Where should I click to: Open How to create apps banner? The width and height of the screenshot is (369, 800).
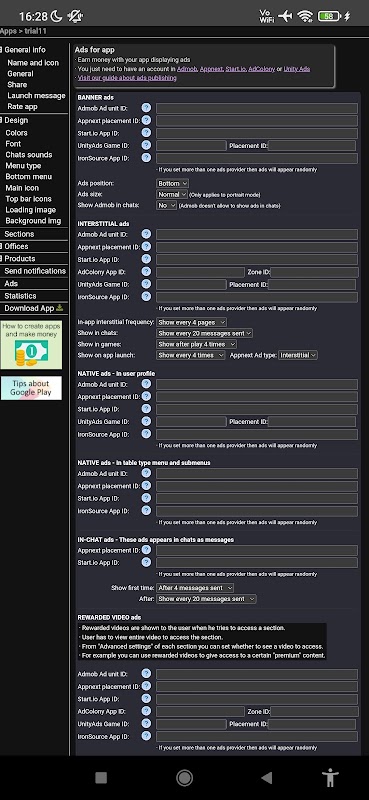pyautogui.click(x=31, y=344)
